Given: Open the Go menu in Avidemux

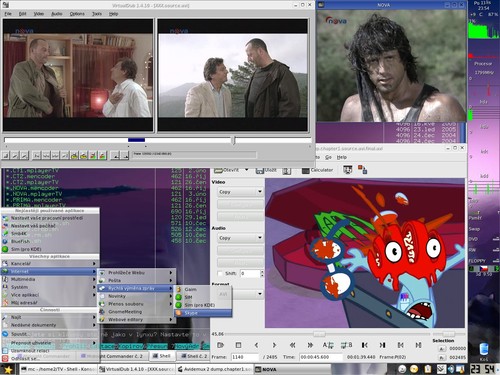Looking at the screenshot, I should click(x=328, y=157).
